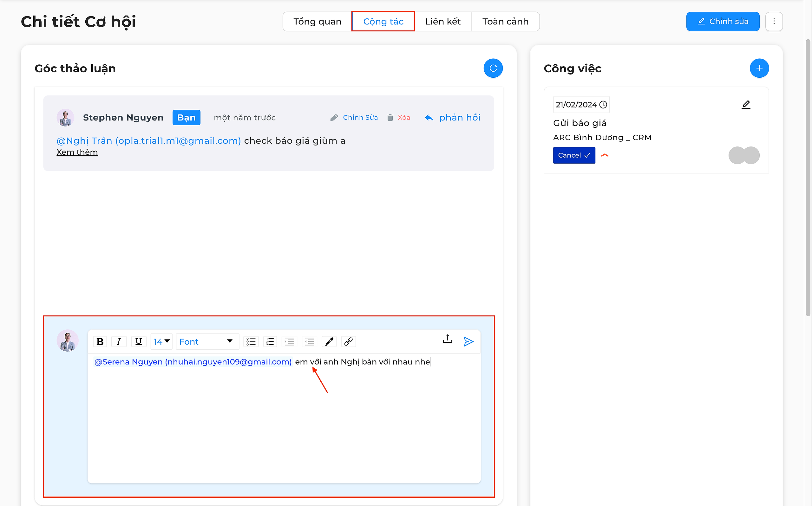The height and width of the screenshot is (506, 812).
Task: Reply using phản hồi link
Action: point(453,117)
